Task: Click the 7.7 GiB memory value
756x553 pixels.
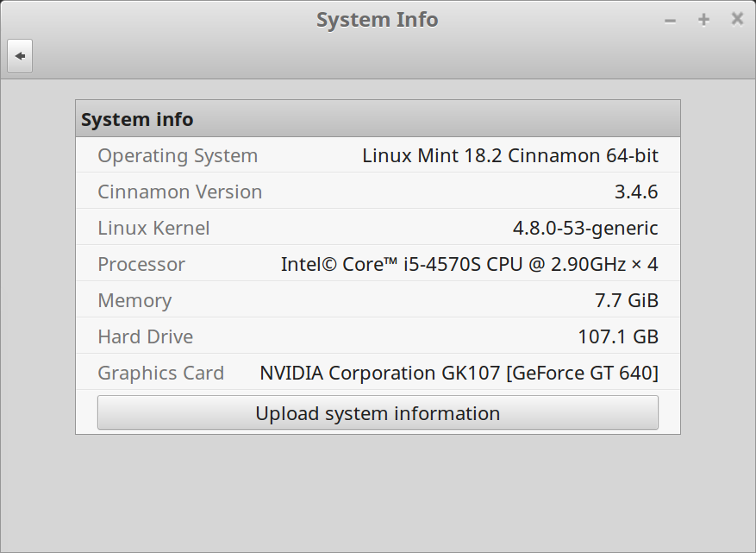Action: point(626,301)
